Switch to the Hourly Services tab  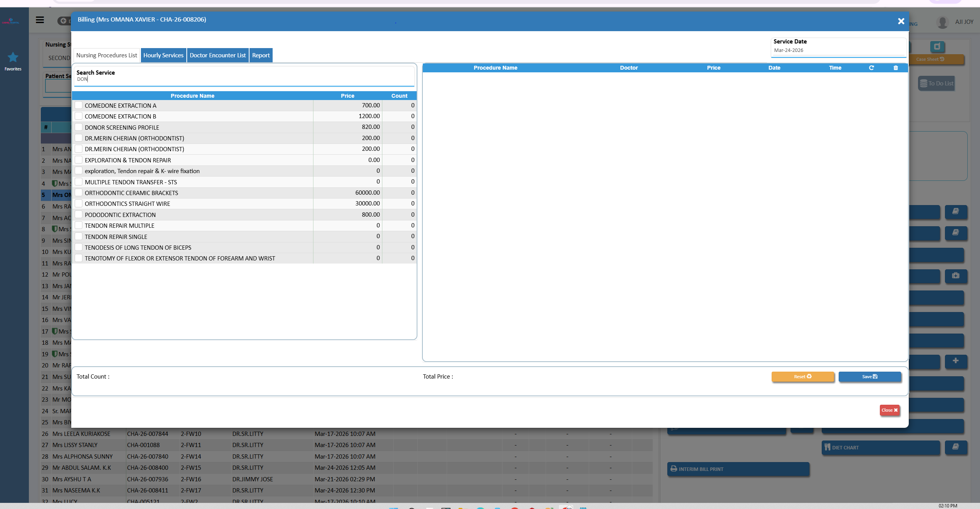163,55
